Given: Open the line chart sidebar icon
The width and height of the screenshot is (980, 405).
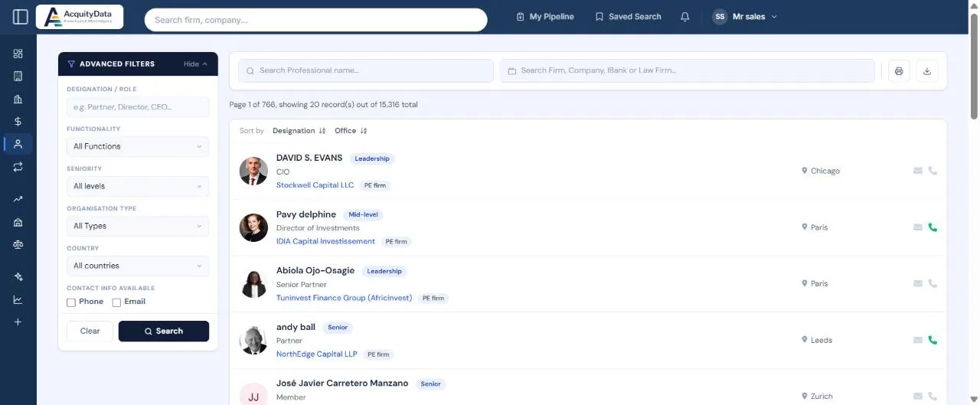Looking at the screenshot, I should tap(18, 299).
